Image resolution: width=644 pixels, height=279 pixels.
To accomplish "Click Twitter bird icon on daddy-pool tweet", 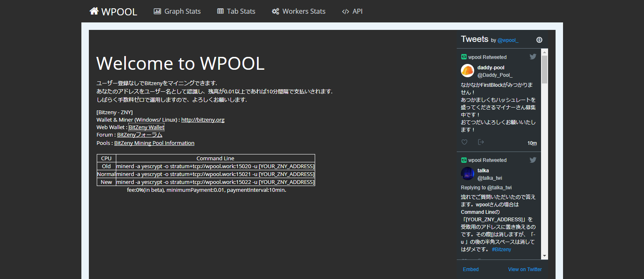I will coord(533,57).
